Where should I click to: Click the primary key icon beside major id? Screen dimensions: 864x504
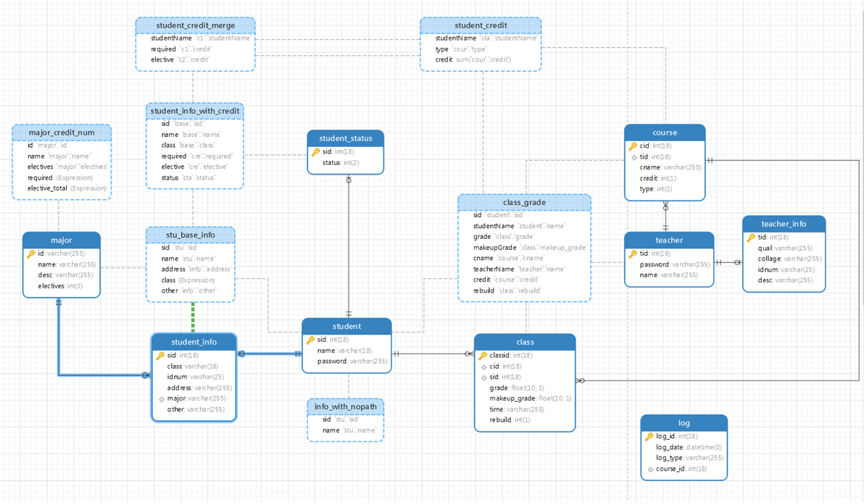31,253
